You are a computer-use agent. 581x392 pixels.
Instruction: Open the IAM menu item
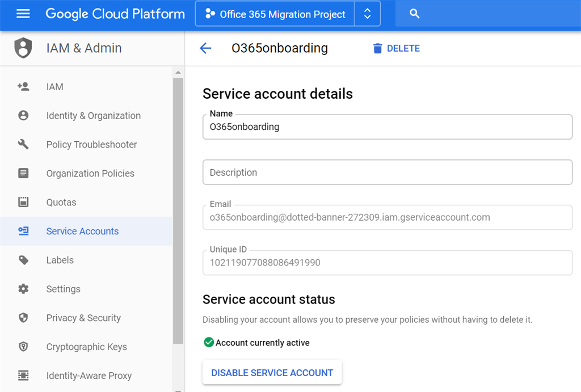click(x=55, y=87)
